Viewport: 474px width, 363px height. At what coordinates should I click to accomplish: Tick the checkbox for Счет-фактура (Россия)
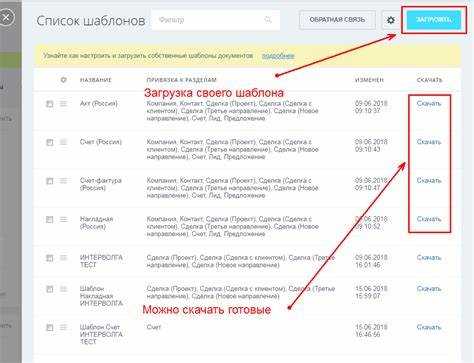(49, 181)
